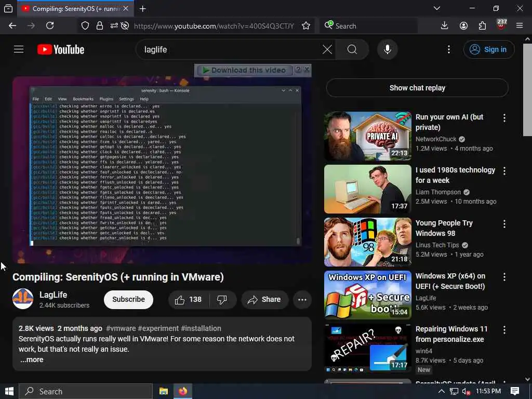Open the LagLife channel avatar
Image resolution: width=532 pixels, height=399 pixels.
pos(23,299)
